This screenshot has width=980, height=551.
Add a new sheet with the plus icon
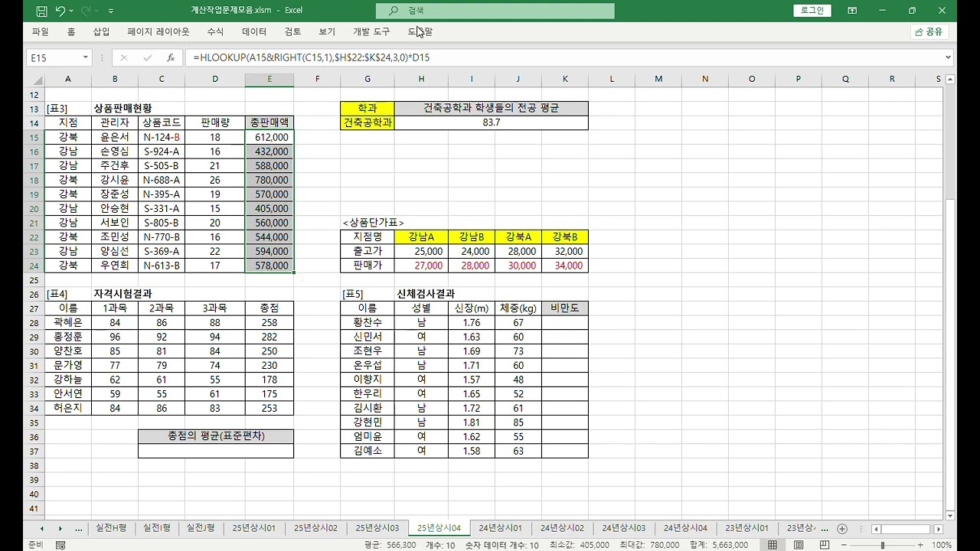pos(842,529)
